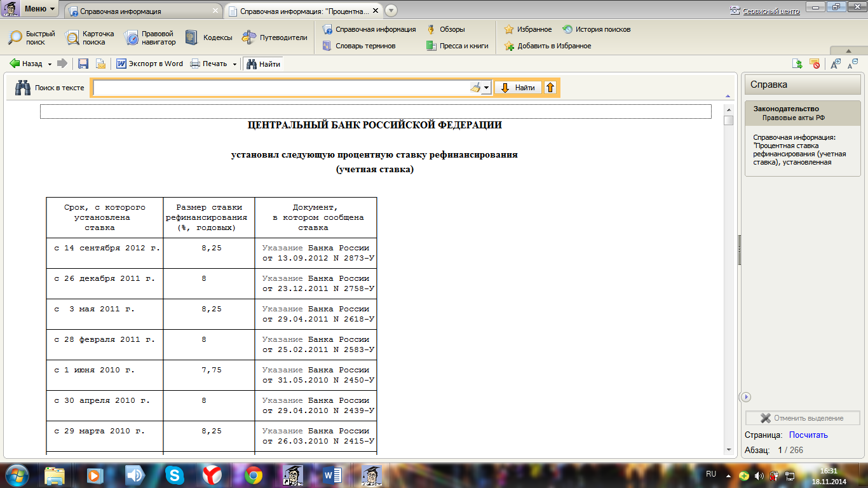Collapse search bar small triangle
This screenshot has height=488, width=868.
727,96
